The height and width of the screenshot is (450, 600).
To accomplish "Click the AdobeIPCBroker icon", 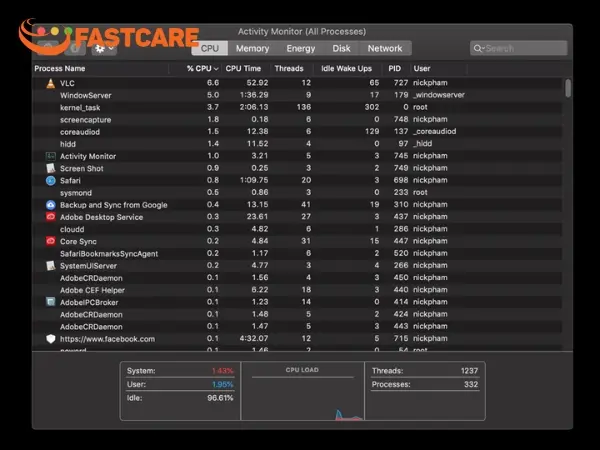I will pos(51,302).
